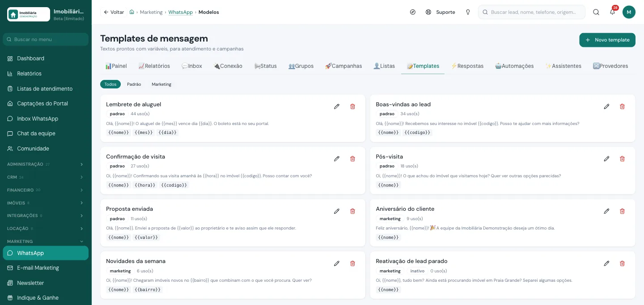Go back with the Voltar button

tap(114, 12)
